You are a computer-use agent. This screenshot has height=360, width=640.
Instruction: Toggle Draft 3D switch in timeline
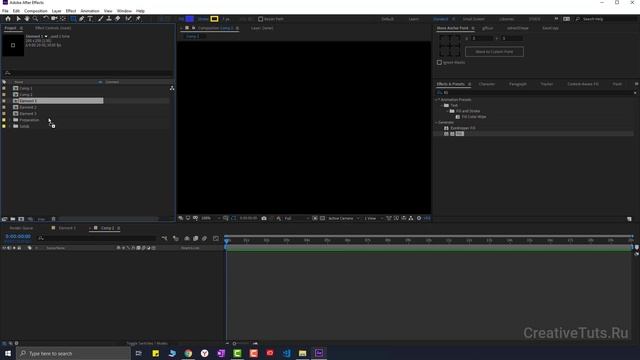click(x=176, y=238)
